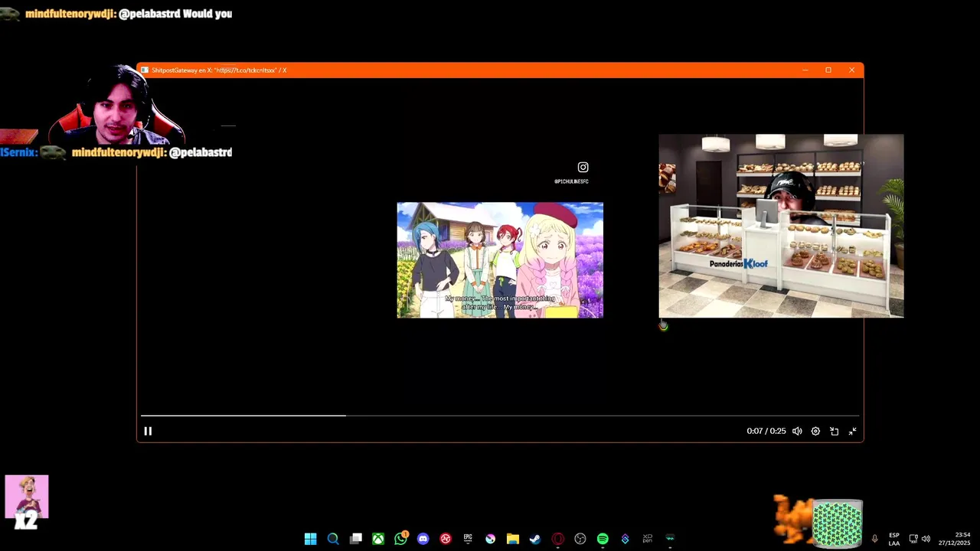The image size is (980, 551).
Task: Minimize the ShitpostGateway window
Action: (x=805, y=70)
